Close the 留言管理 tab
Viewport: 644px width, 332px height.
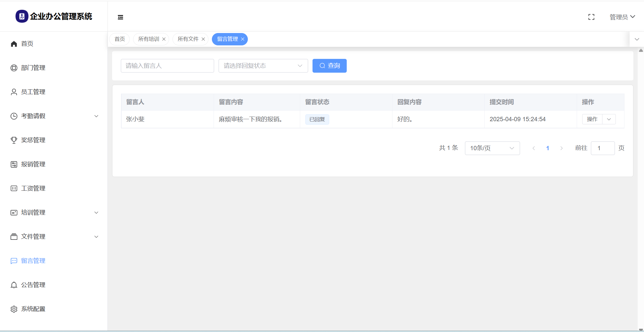tap(243, 39)
